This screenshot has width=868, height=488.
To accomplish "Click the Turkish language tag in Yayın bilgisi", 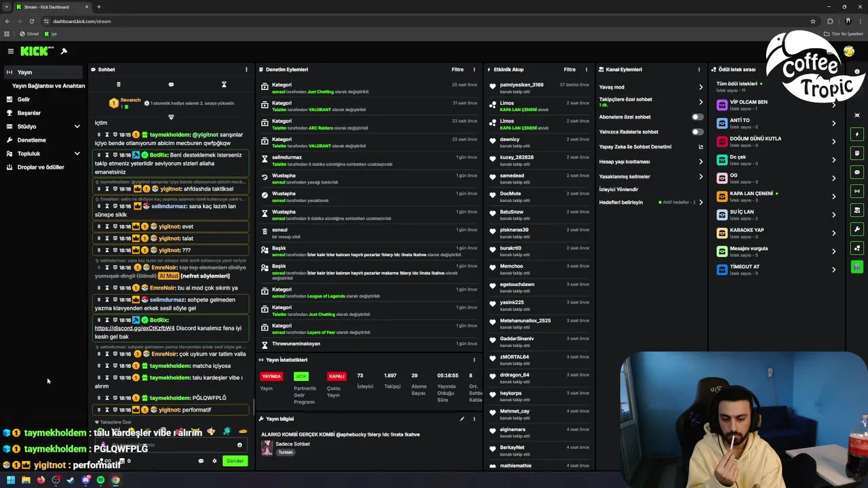I will pos(285,452).
